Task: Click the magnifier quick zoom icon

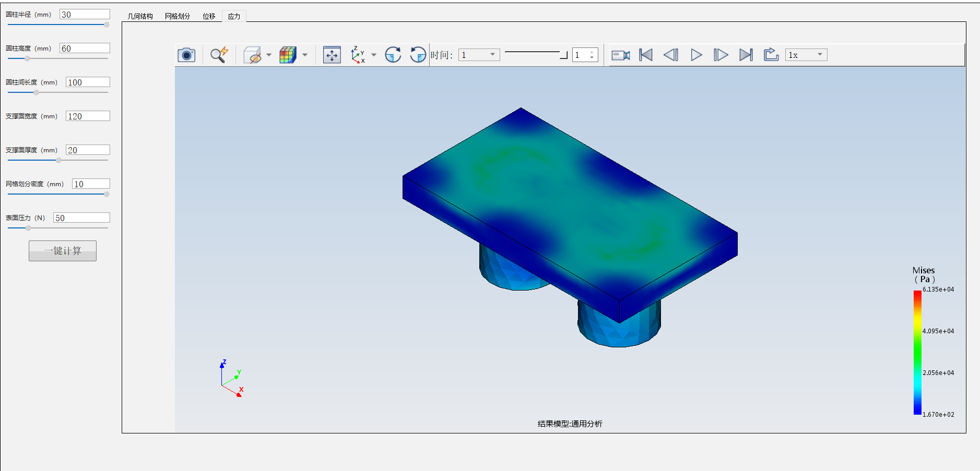Action: [x=219, y=55]
